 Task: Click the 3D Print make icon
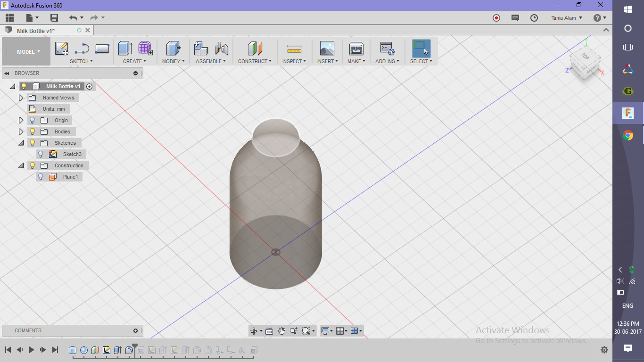click(356, 49)
